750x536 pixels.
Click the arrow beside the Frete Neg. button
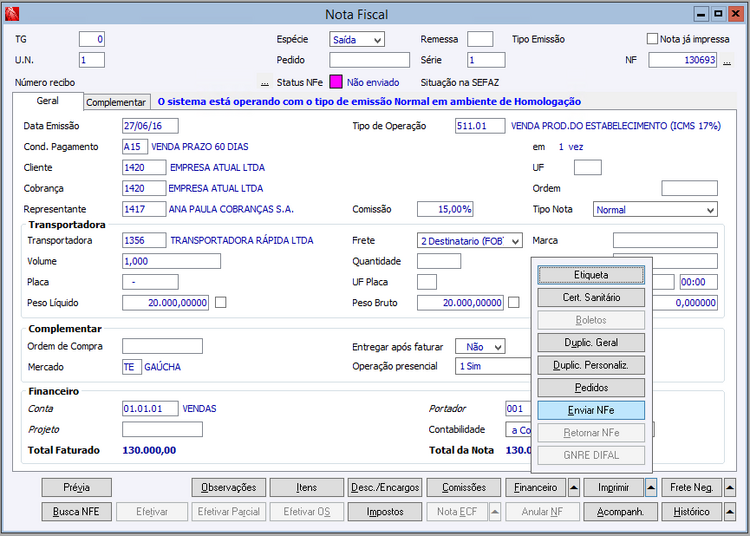click(728, 488)
